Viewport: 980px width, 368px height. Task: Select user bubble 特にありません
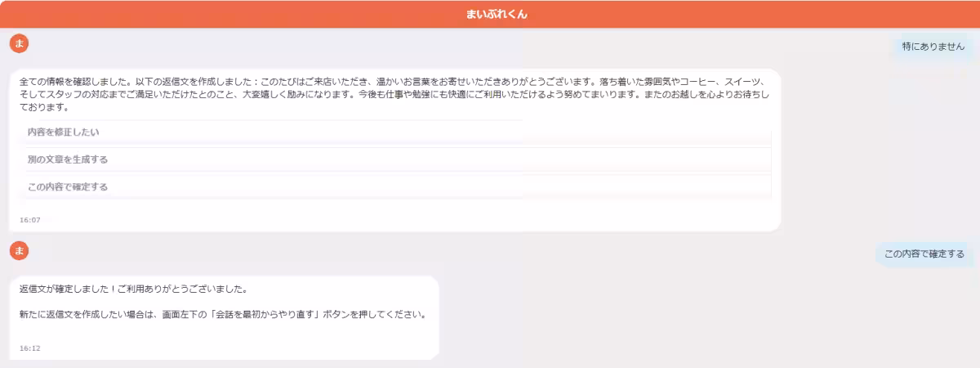tap(933, 47)
